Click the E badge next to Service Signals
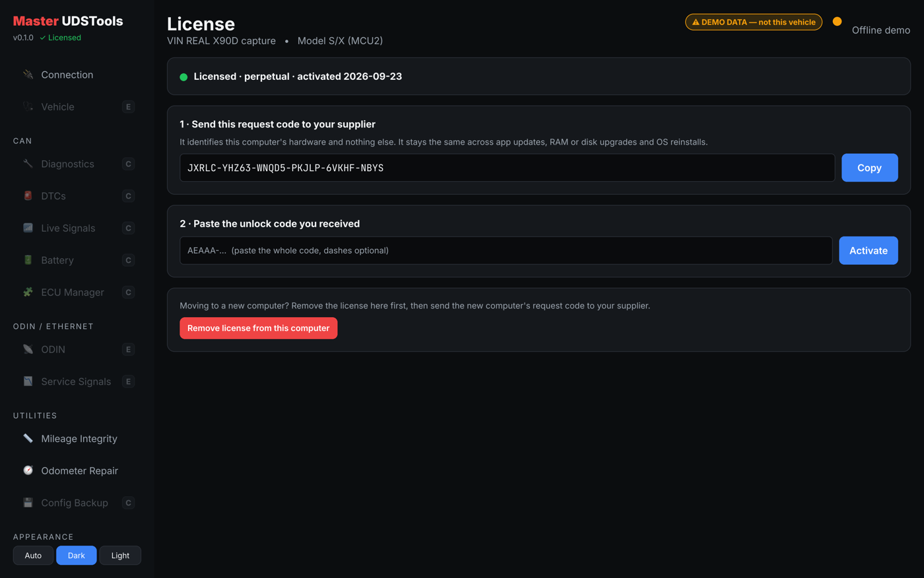This screenshot has width=924, height=578. point(128,381)
